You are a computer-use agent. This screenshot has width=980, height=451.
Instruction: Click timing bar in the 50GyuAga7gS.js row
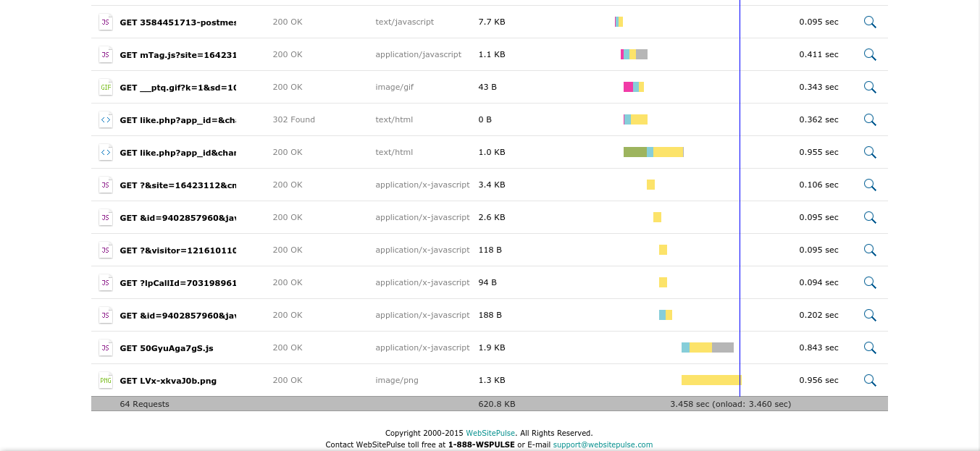coord(708,347)
